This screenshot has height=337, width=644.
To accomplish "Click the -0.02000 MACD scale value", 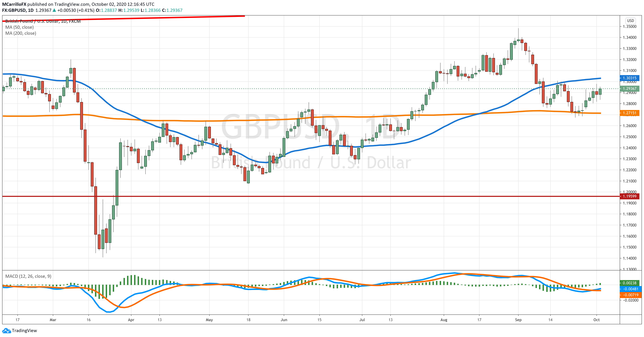I will [x=630, y=300].
